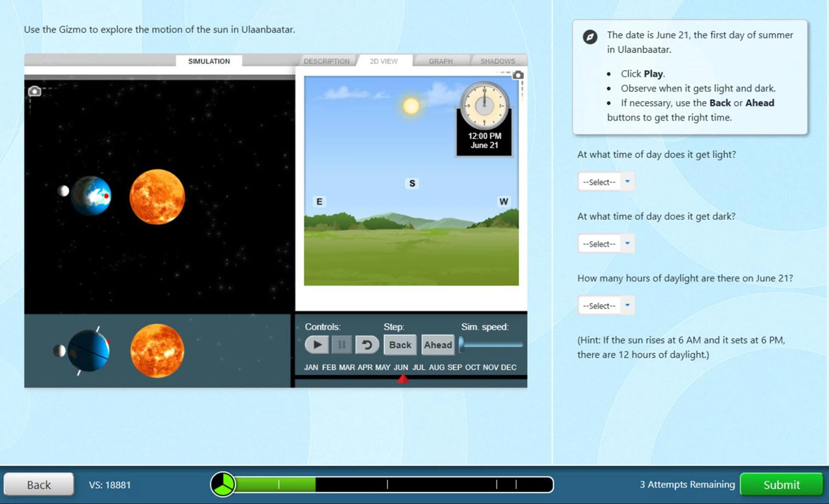Click the red month marker on timeline

pyautogui.click(x=403, y=379)
